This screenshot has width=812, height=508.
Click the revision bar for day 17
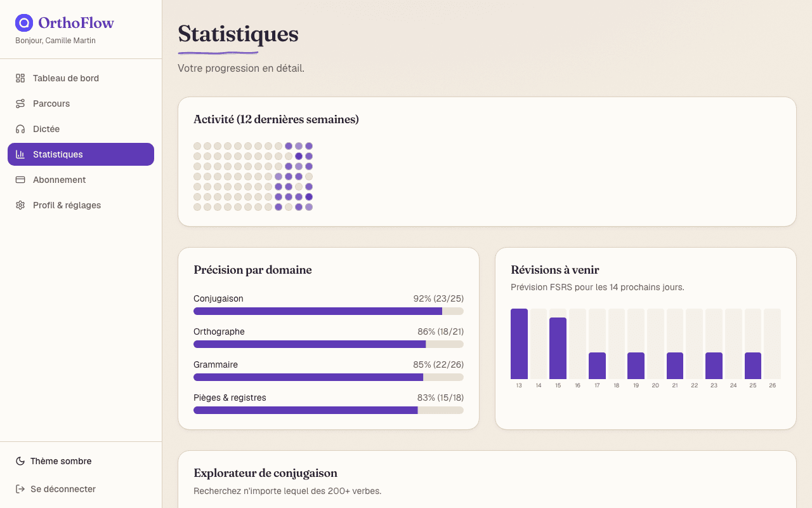click(597, 366)
